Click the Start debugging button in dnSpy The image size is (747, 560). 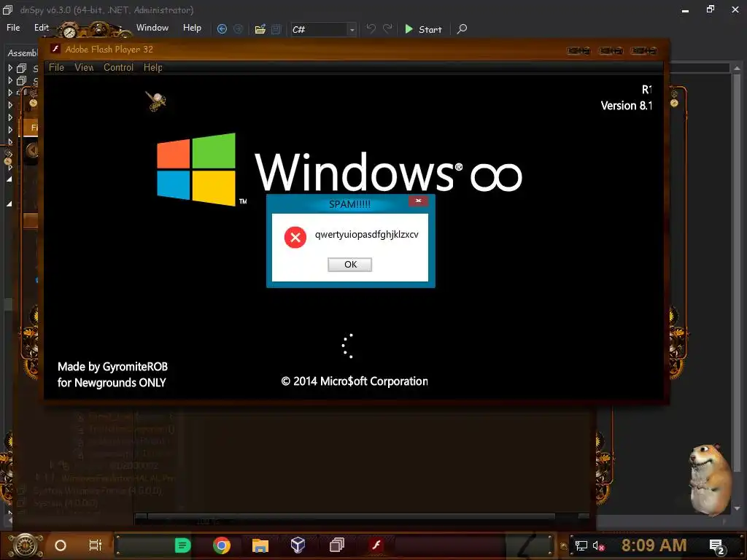click(x=423, y=29)
